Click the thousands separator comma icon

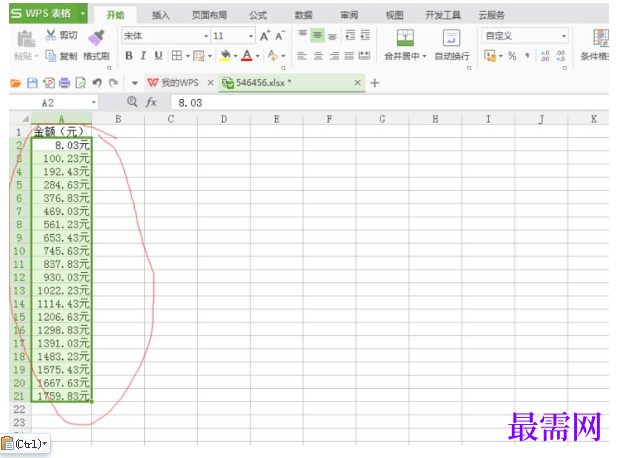coord(527,56)
